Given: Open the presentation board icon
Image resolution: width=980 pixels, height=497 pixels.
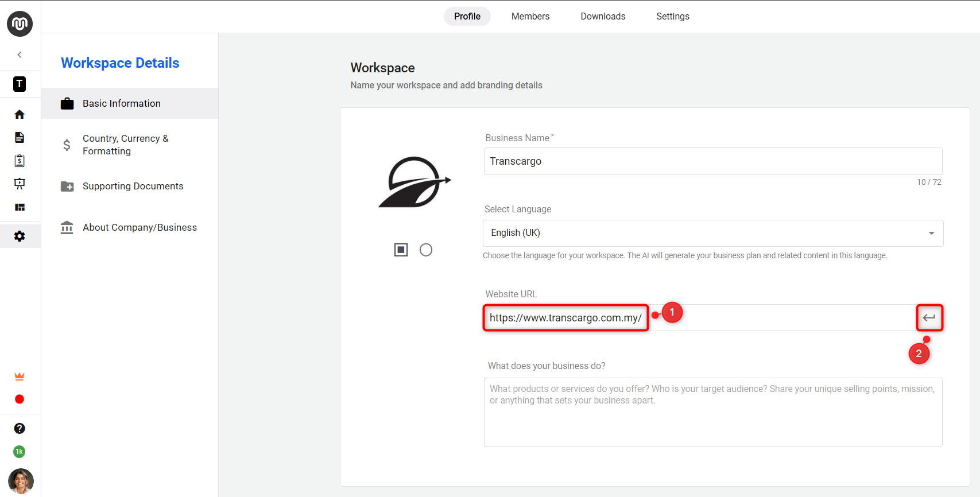Looking at the screenshot, I should [20, 184].
